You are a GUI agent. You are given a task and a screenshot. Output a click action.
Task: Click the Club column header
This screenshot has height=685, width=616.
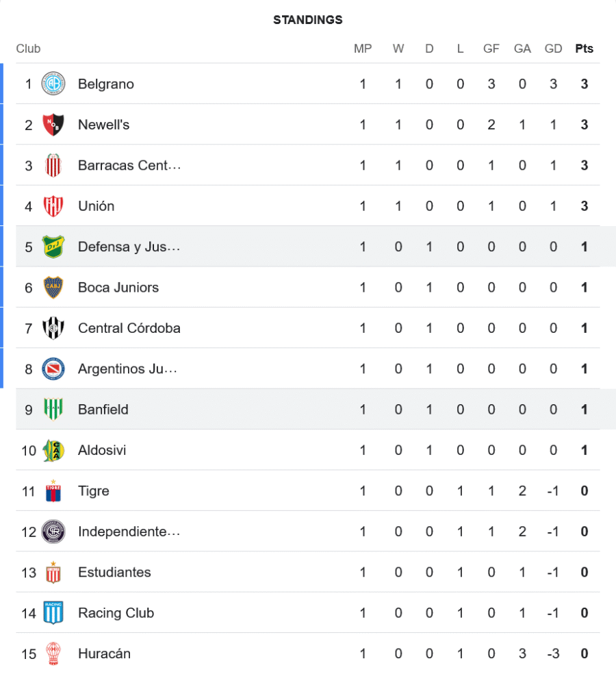click(29, 49)
